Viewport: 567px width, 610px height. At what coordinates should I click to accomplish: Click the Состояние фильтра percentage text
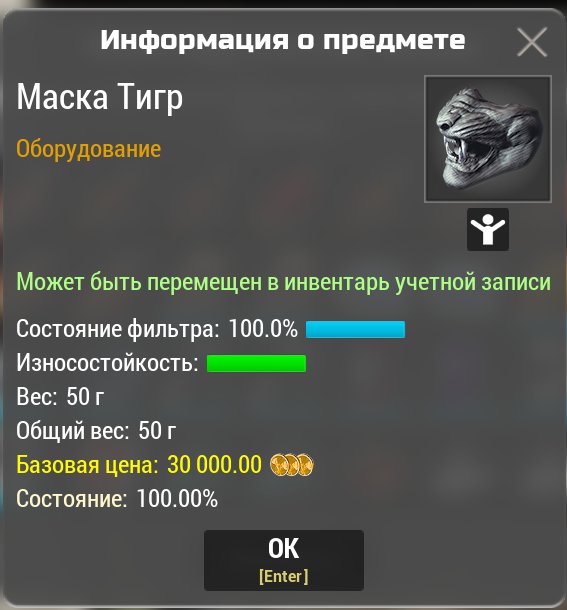263,329
